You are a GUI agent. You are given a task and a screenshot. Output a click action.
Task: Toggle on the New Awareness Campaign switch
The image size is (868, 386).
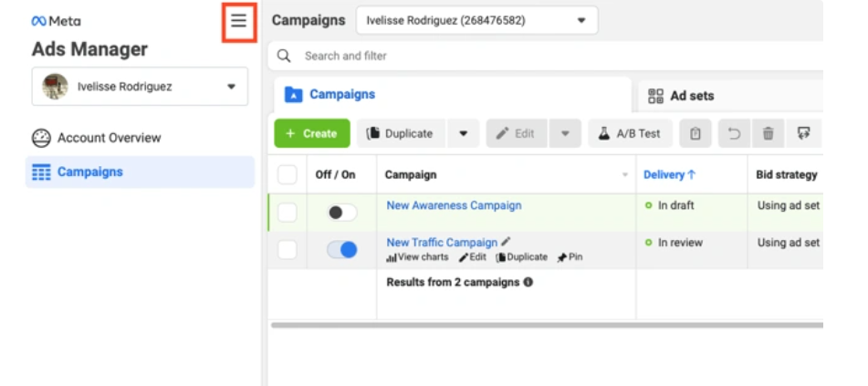[x=341, y=213]
